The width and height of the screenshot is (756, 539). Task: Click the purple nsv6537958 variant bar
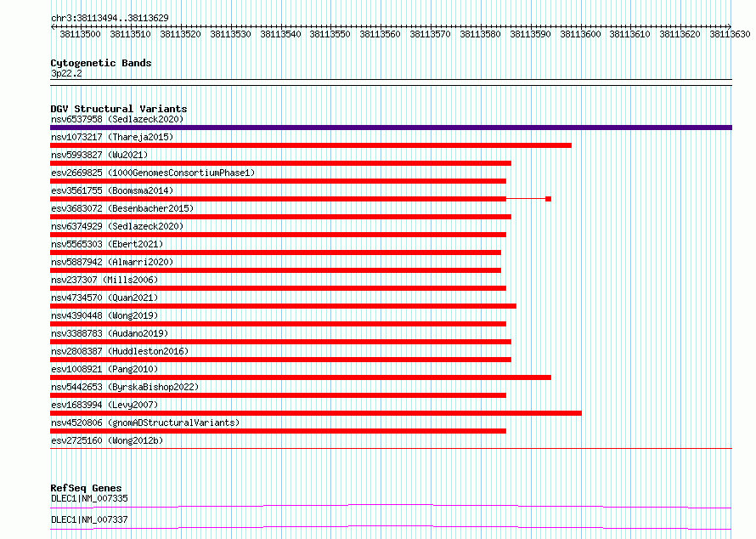click(391, 128)
